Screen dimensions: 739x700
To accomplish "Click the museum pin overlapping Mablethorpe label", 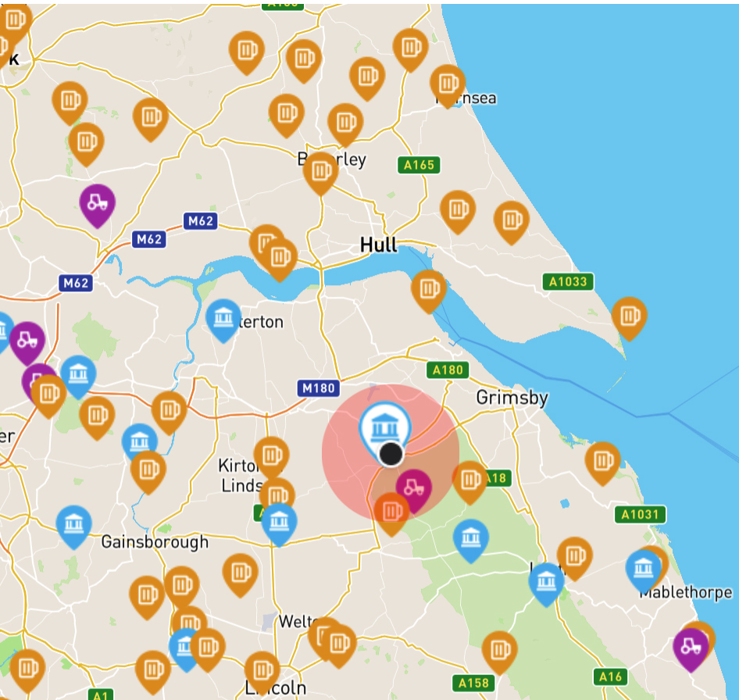I will (x=644, y=568).
